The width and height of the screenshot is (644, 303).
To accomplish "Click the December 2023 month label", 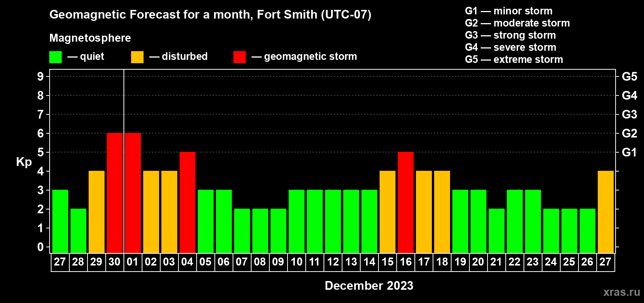I will [369, 286].
